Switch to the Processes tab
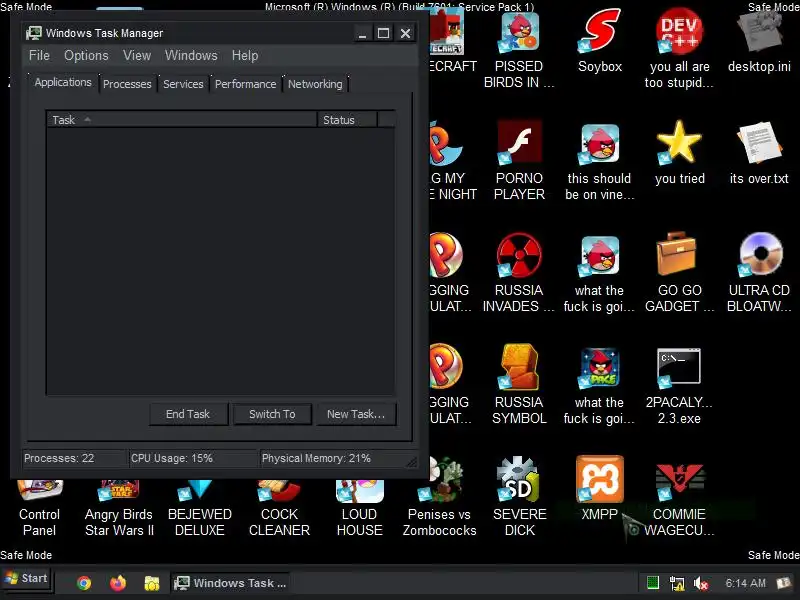 (127, 84)
